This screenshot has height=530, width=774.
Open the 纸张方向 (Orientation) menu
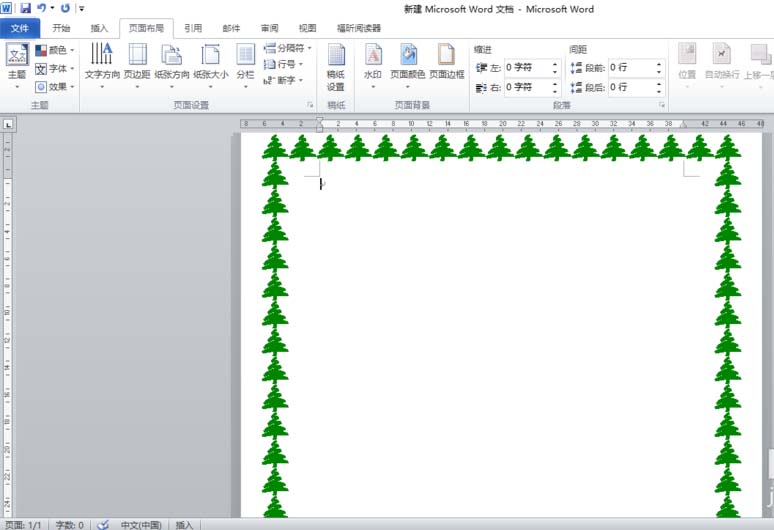(x=172, y=66)
